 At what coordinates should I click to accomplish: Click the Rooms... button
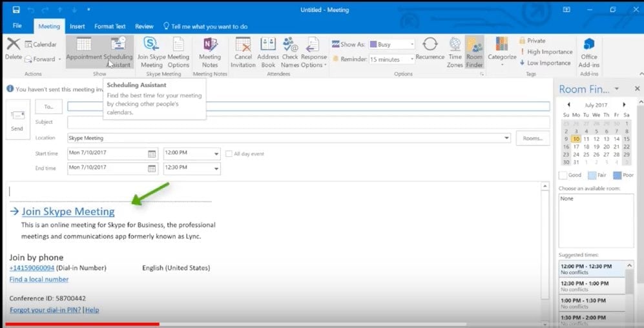(x=532, y=138)
